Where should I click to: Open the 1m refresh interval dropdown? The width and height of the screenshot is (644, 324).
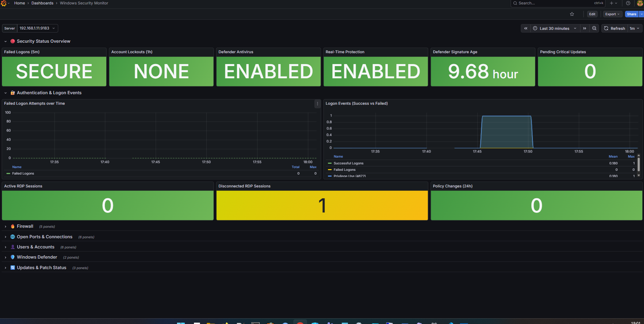point(635,28)
